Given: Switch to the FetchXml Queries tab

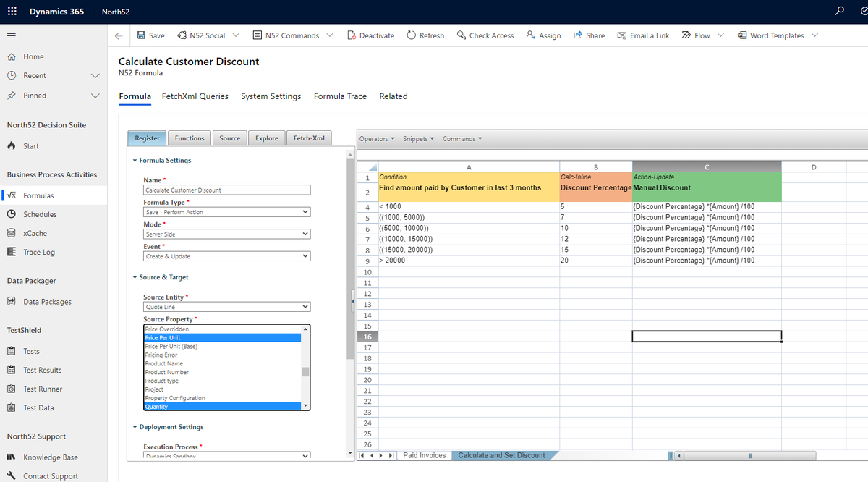Looking at the screenshot, I should tap(195, 96).
